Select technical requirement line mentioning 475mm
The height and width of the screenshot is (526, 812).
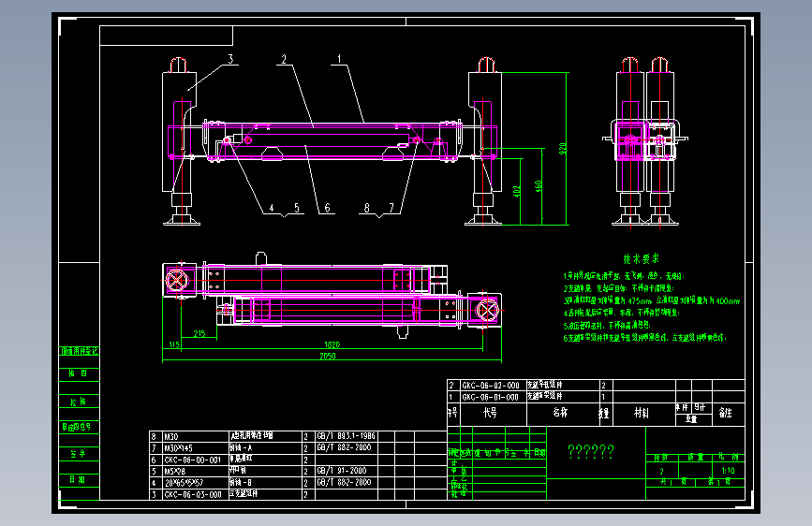[x=652, y=300]
